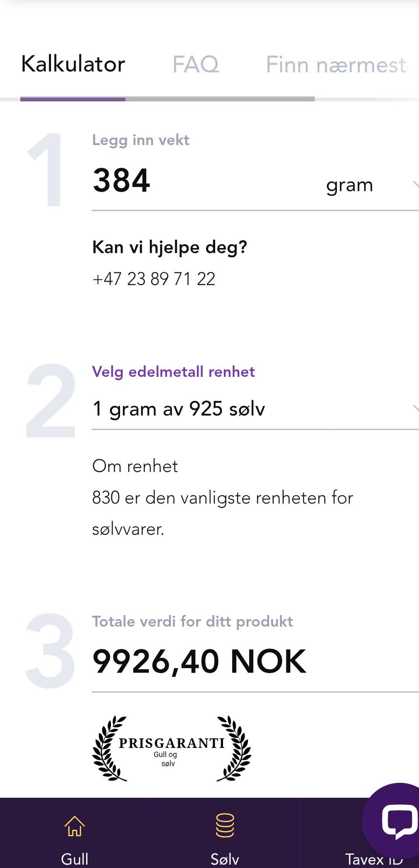Open the Finn nærmest tab
419x868 pixels.
336,65
